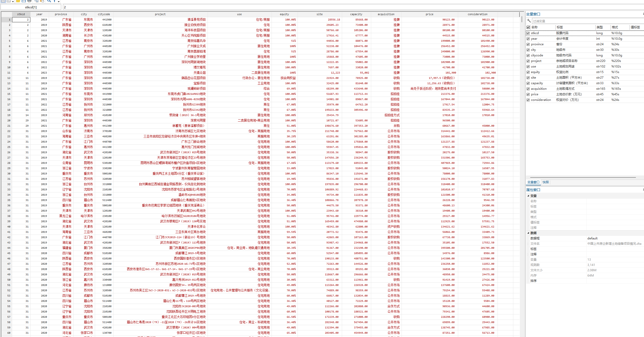Click the browse mode grid icon
The width and height of the screenshot is (644, 337).
point(9,1)
